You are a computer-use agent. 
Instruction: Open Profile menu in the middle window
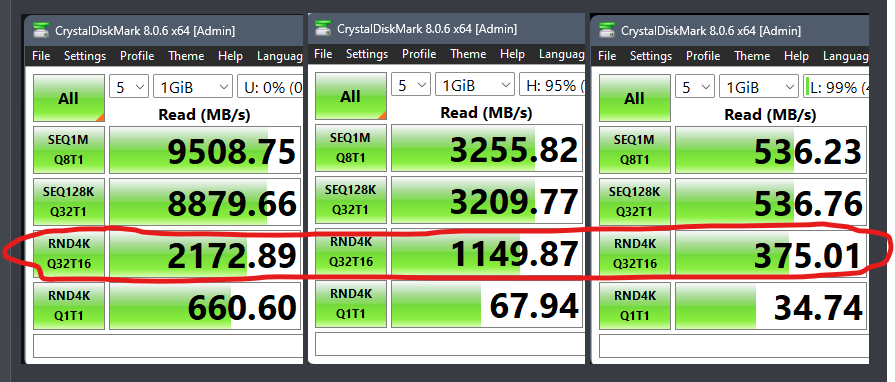[419, 54]
